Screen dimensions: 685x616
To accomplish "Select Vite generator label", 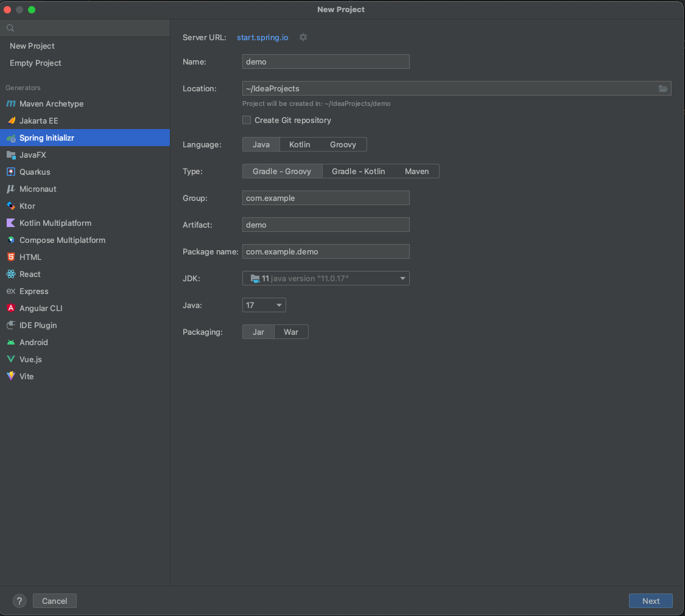I will pos(27,376).
